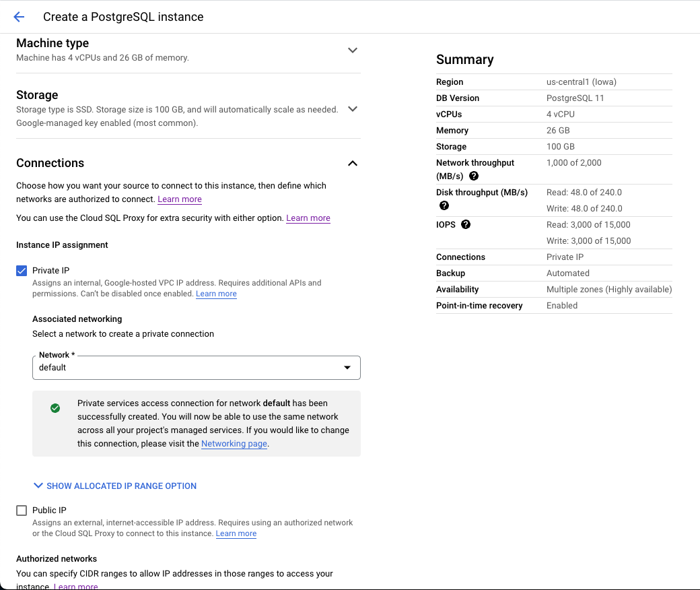Image resolution: width=700 pixels, height=590 pixels.
Task: Click Learn more under Public IP description
Action: (x=236, y=533)
